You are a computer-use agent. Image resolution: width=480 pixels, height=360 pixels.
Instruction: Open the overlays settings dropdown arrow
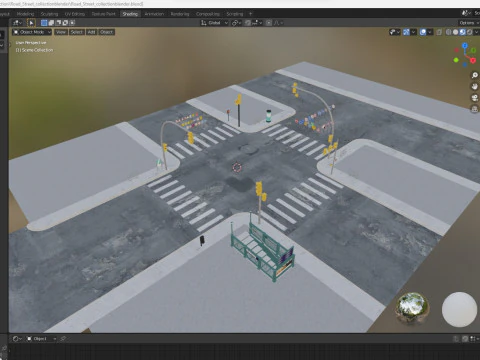[x=430, y=32]
